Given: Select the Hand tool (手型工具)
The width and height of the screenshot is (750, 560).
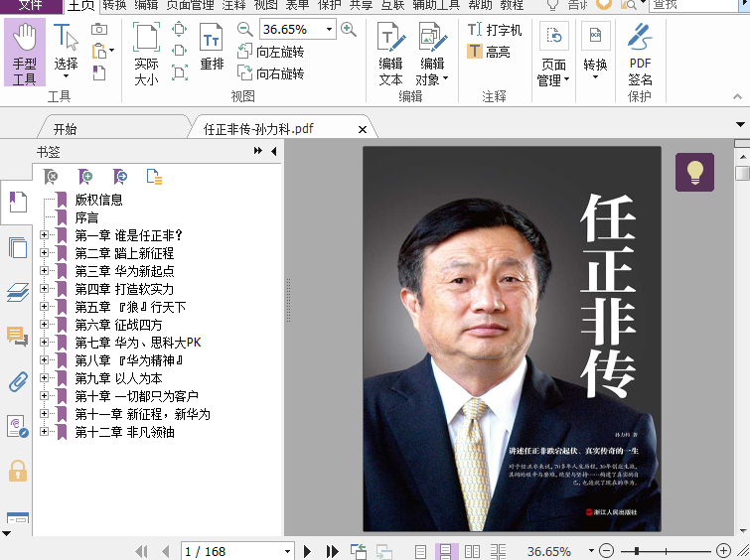Looking at the screenshot, I should (x=25, y=53).
